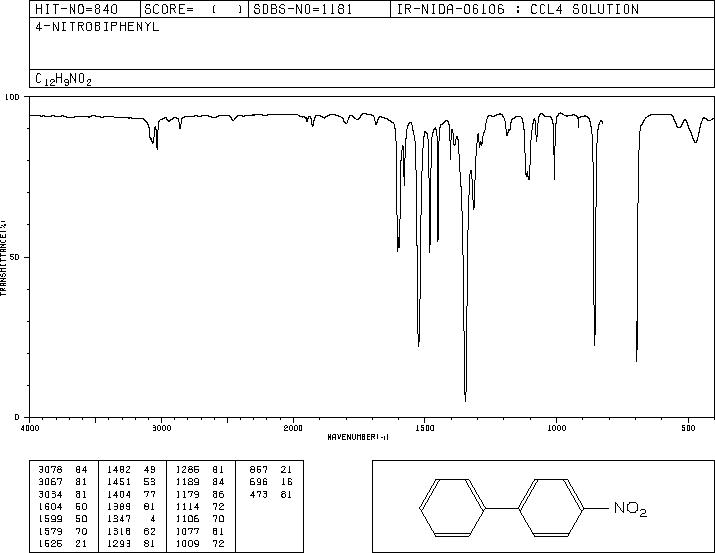This screenshot has width=715, height=553.
Task: Click peak table value 1106
Action: coord(187,519)
